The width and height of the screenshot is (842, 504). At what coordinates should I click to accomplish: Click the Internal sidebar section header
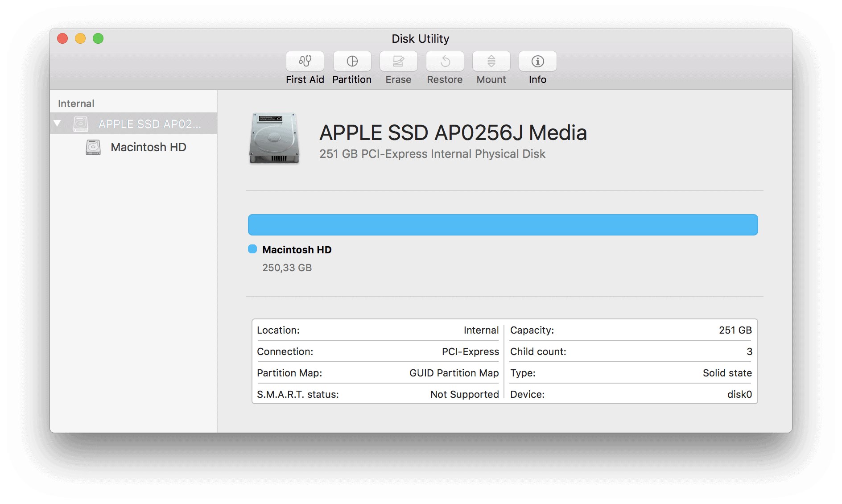coord(76,103)
